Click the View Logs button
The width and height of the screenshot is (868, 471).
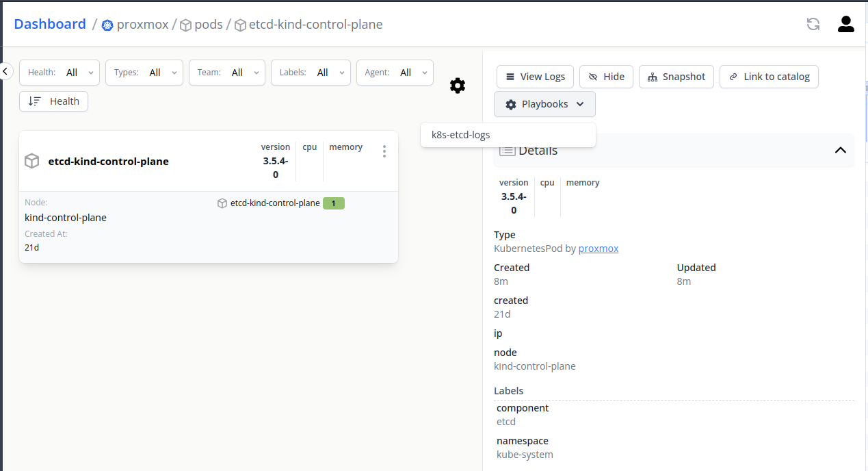[x=536, y=77]
